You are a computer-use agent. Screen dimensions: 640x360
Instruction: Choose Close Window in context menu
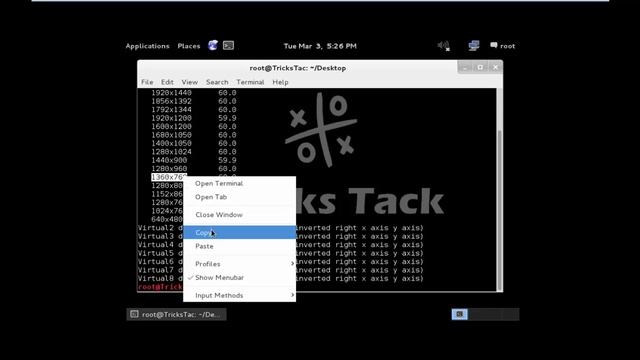tap(240, 215)
